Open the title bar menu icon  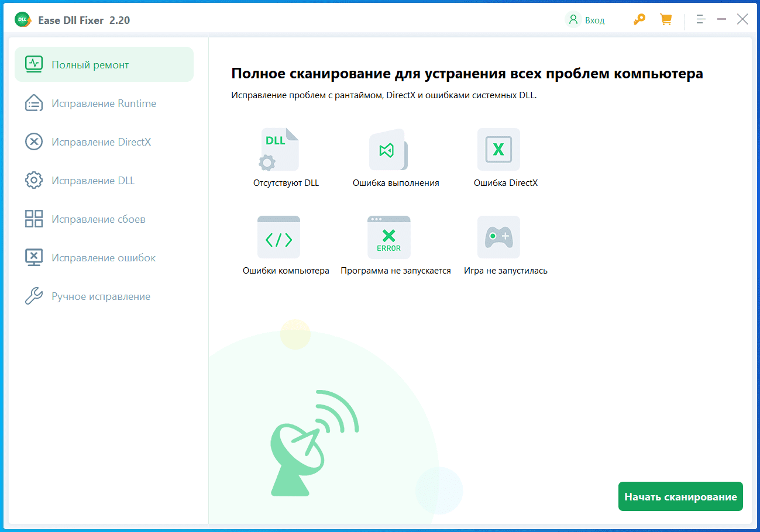(701, 19)
